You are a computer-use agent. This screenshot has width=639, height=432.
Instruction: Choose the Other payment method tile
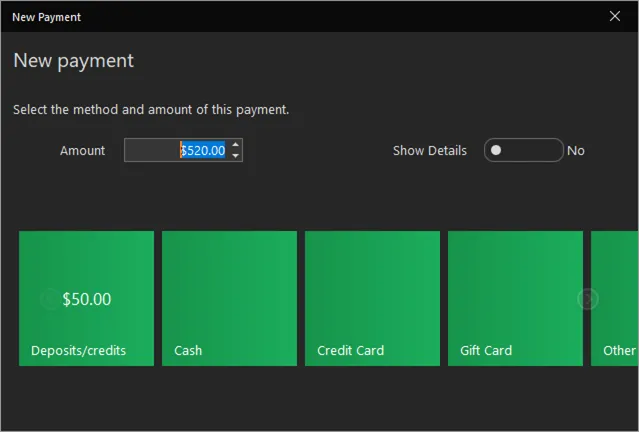[615, 298]
